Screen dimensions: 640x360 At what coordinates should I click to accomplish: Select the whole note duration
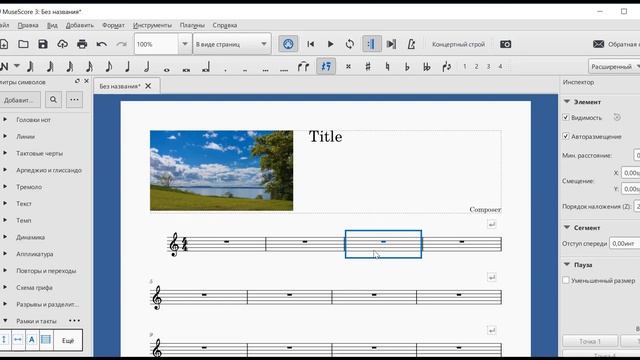167,70
